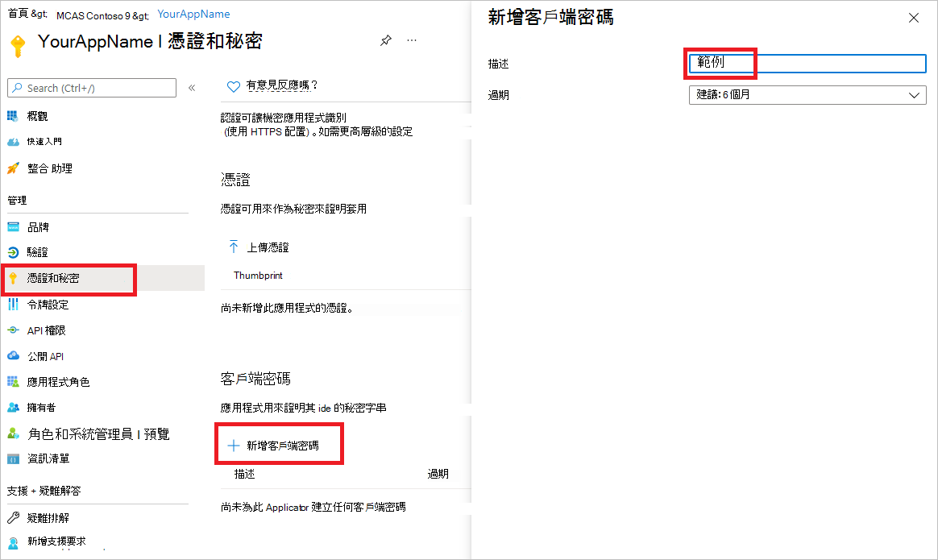Click the 擁有者 people icon
938x560 pixels.
[13, 408]
